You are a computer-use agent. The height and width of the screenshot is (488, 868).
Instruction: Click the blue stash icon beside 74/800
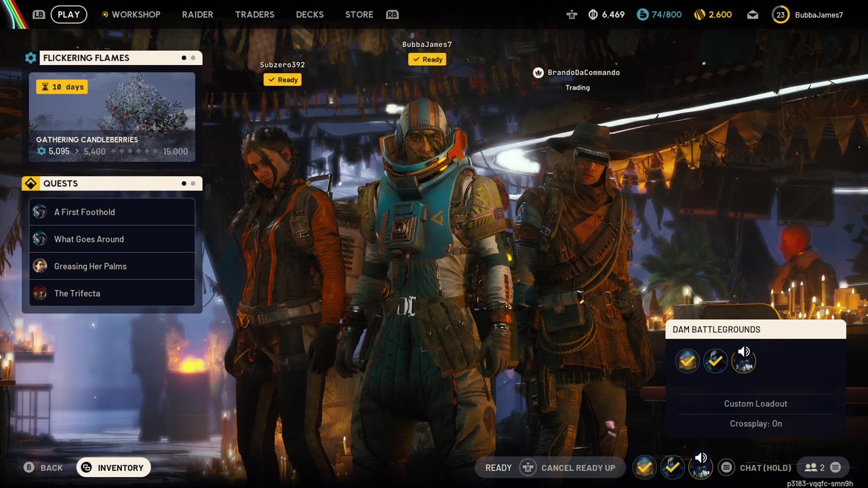(x=642, y=14)
